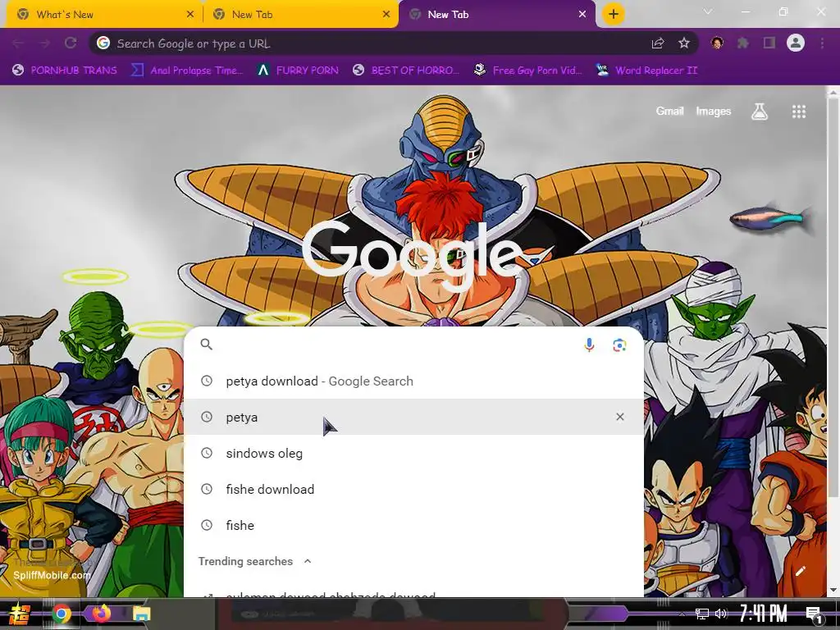Screen dimensions: 840x630
Task: Open the BEST OF HORRO... bookmark
Action: point(406,71)
